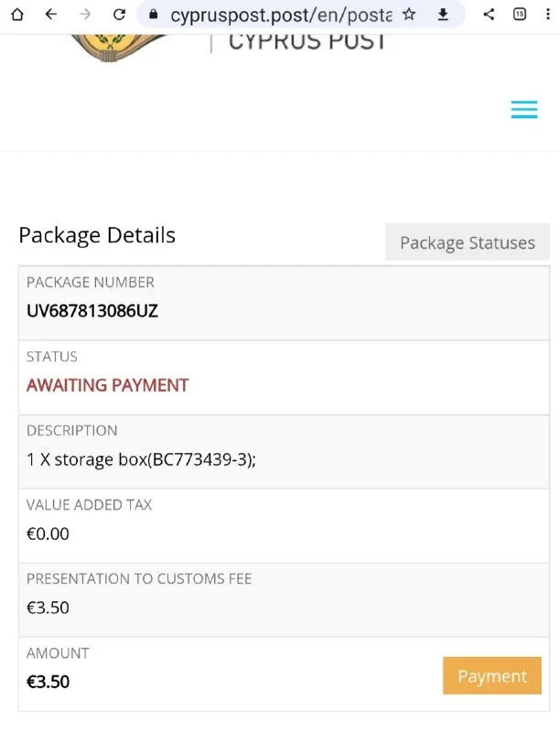560x732 pixels.
Task: Share the page using the share icon
Action: click(x=489, y=15)
